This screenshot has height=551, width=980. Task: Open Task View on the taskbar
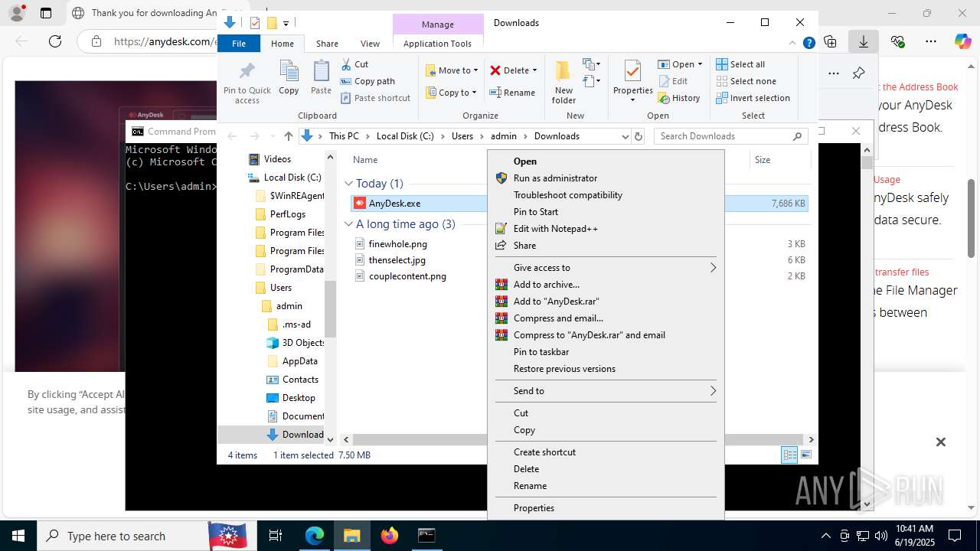(x=276, y=536)
